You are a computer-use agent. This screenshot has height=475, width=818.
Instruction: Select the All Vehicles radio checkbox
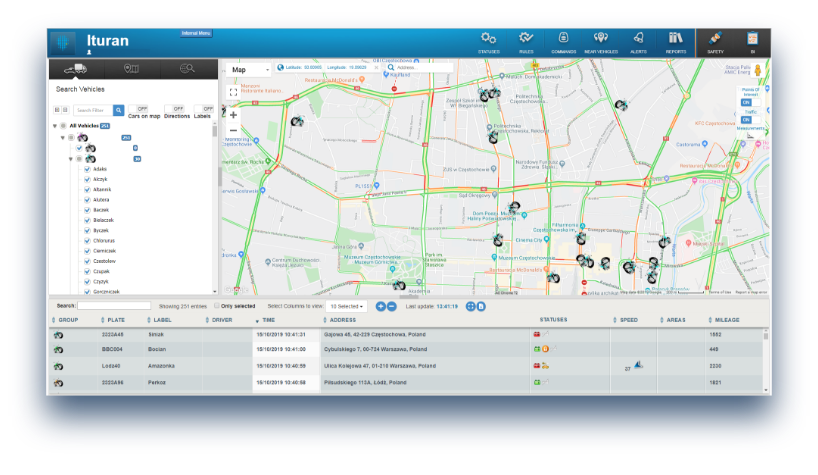click(63, 126)
